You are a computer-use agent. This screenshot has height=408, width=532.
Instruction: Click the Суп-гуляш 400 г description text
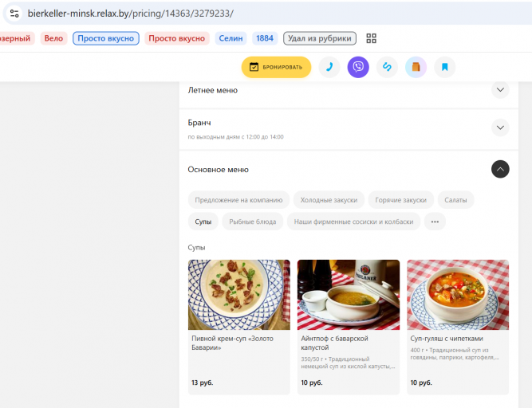click(x=455, y=354)
